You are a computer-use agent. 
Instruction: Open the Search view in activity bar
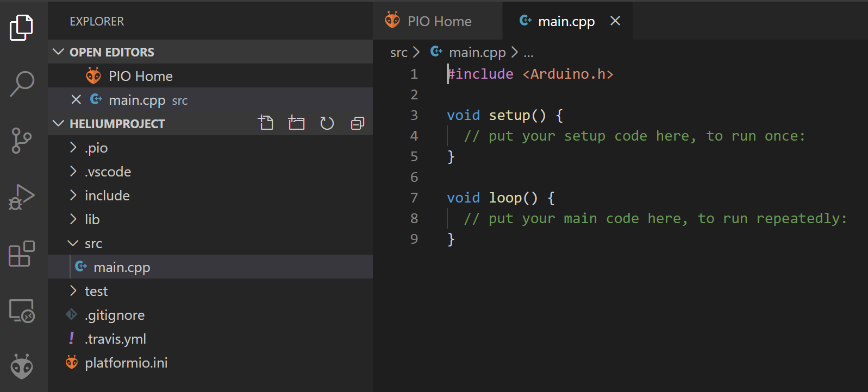point(22,84)
